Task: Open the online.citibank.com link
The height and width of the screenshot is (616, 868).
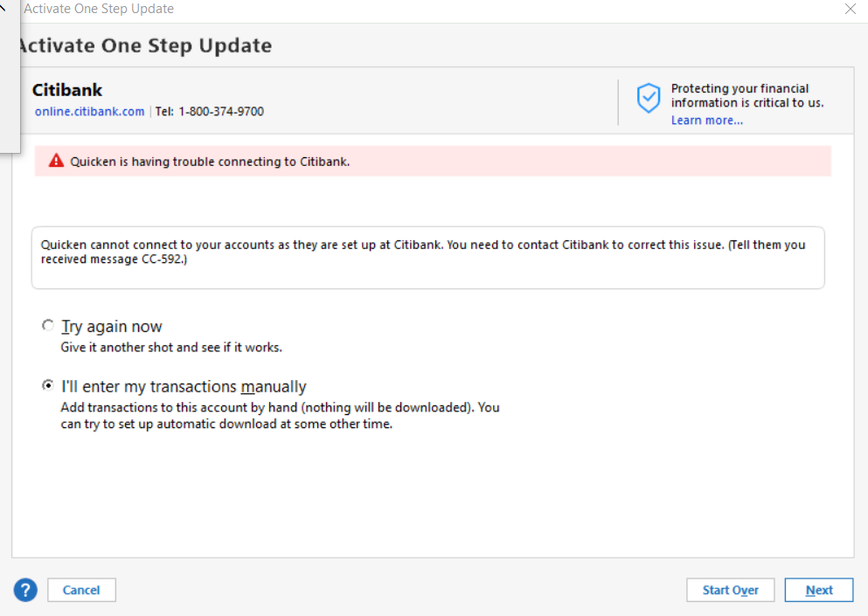Action: click(x=89, y=111)
